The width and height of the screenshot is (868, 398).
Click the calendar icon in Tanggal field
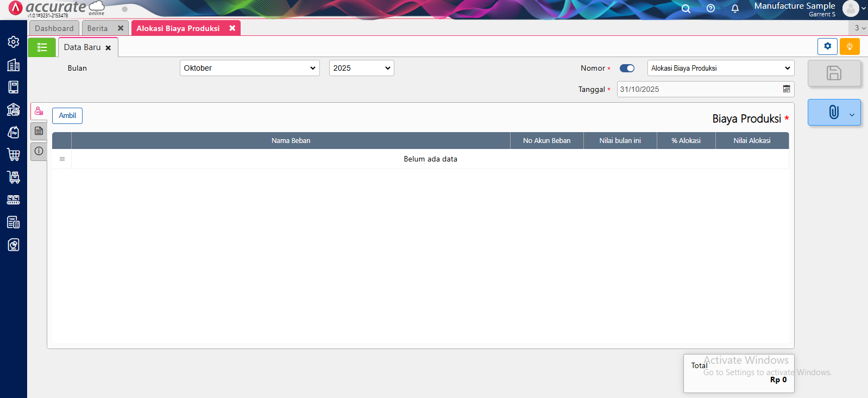(x=786, y=89)
